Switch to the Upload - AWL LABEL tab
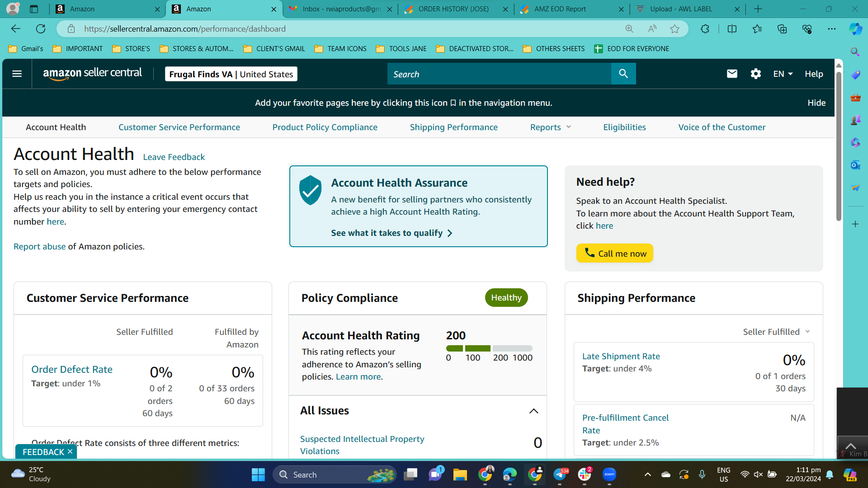 click(687, 9)
